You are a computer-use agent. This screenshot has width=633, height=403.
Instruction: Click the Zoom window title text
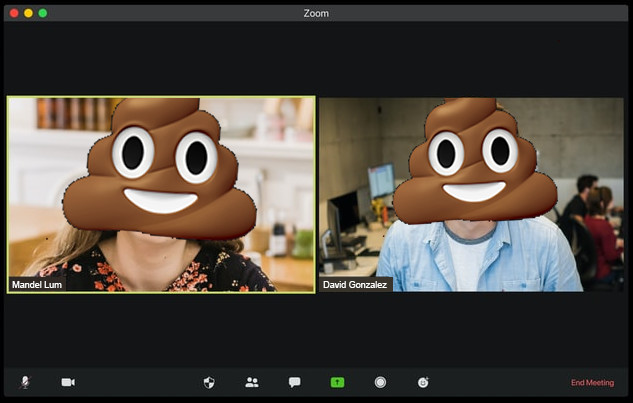[x=316, y=13]
